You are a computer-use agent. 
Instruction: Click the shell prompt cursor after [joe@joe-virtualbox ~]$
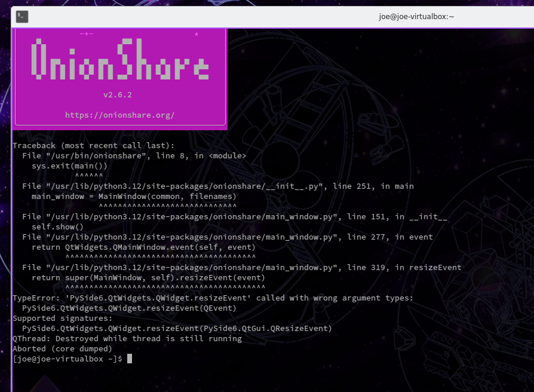tap(130, 359)
